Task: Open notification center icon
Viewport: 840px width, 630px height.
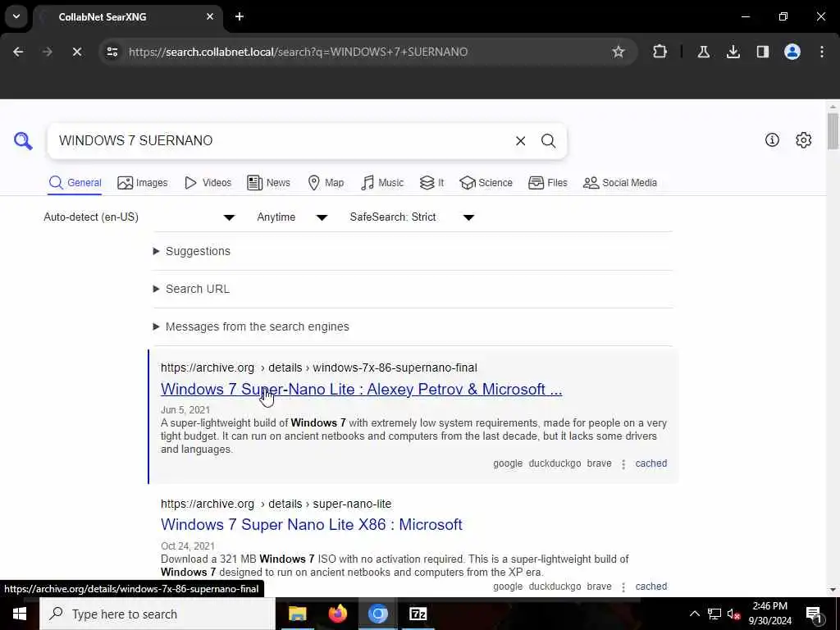Action: point(814,614)
